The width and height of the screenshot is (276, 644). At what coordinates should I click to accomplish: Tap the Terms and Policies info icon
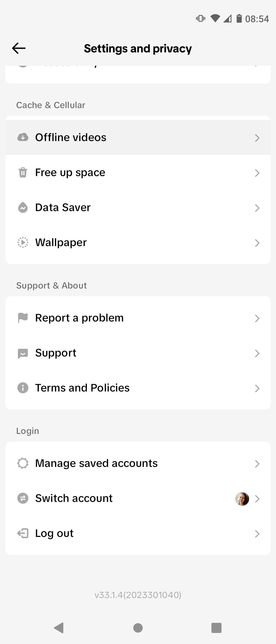[x=23, y=388]
